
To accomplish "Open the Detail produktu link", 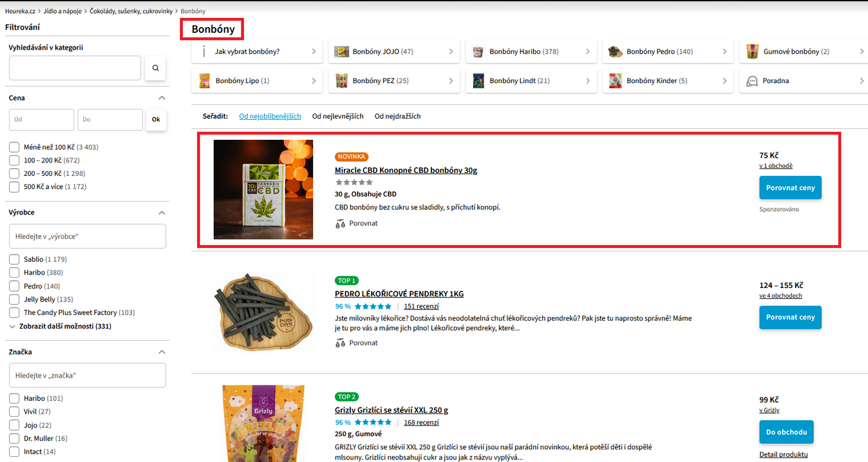I will click(x=784, y=454).
